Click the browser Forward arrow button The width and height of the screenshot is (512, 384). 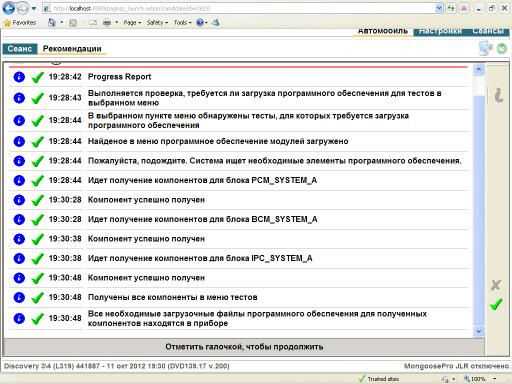[22, 8]
